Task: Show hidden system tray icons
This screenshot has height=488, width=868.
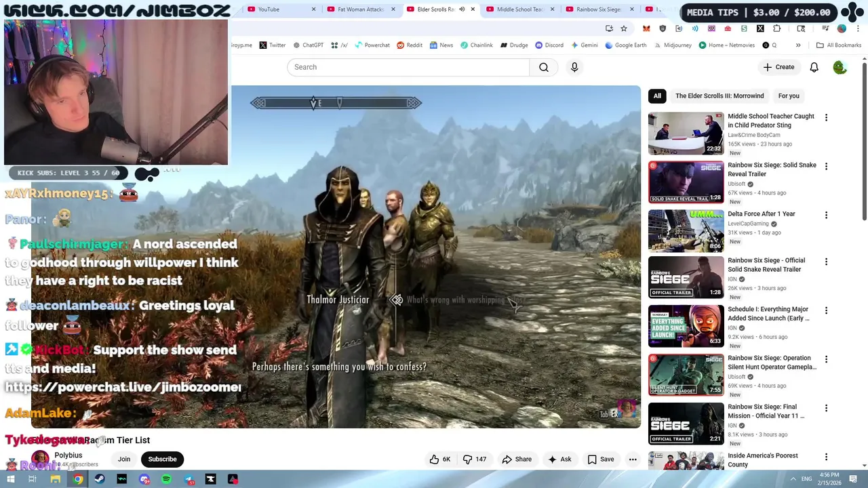Action: pyautogui.click(x=793, y=479)
